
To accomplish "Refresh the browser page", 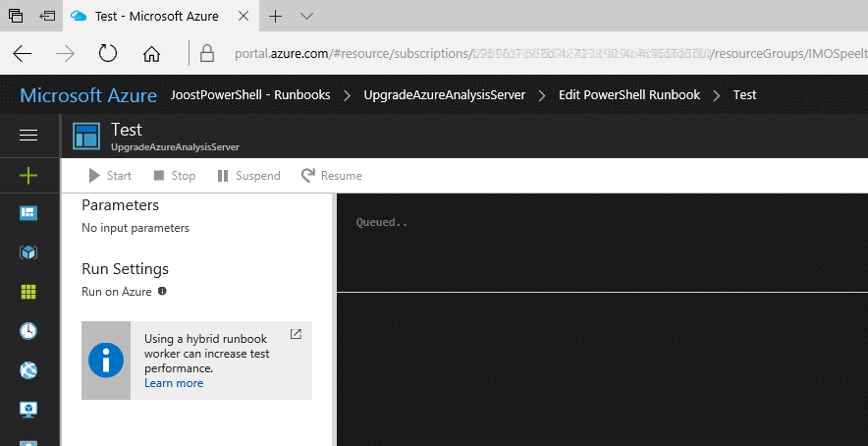I will (x=108, y=54).
